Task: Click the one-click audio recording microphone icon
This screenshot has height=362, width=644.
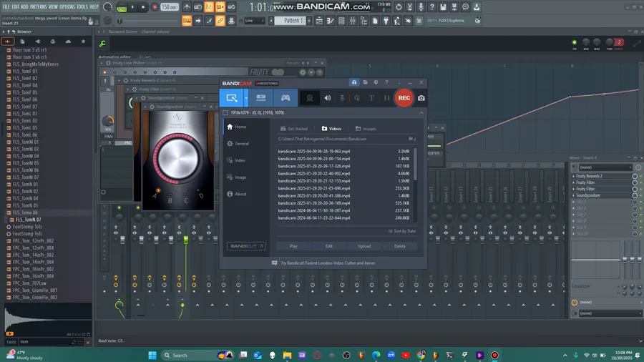Action: pos(421,7)
